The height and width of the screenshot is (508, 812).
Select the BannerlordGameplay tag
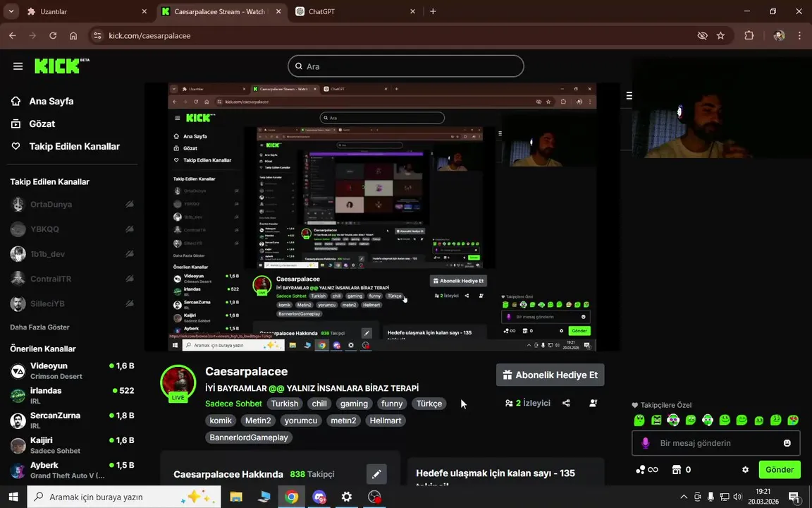click(249, 437)
